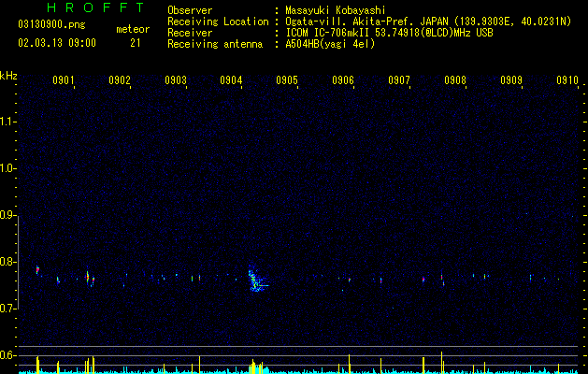Click the 0905 time marker
The image size is (588, 374).
tap(287, 80)
